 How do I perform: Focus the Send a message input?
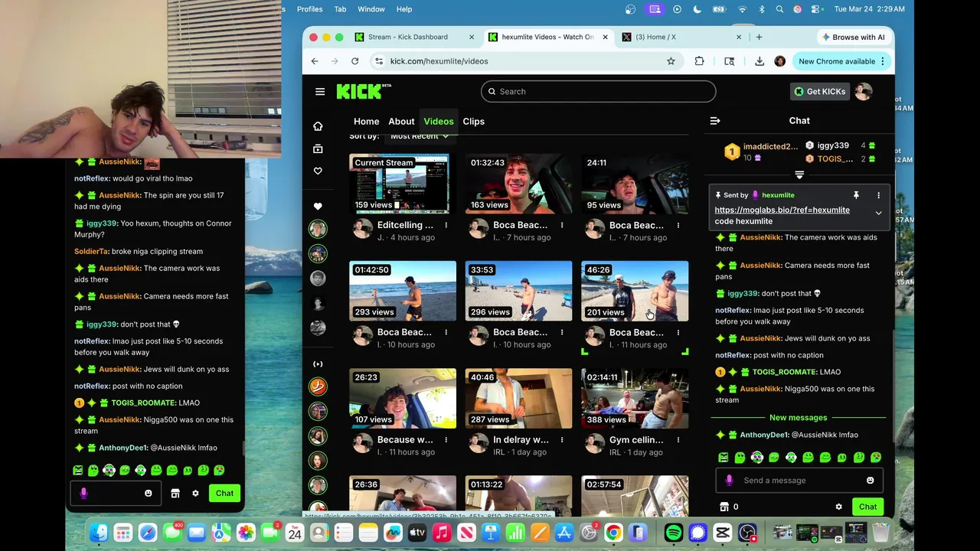click(799, 481)
